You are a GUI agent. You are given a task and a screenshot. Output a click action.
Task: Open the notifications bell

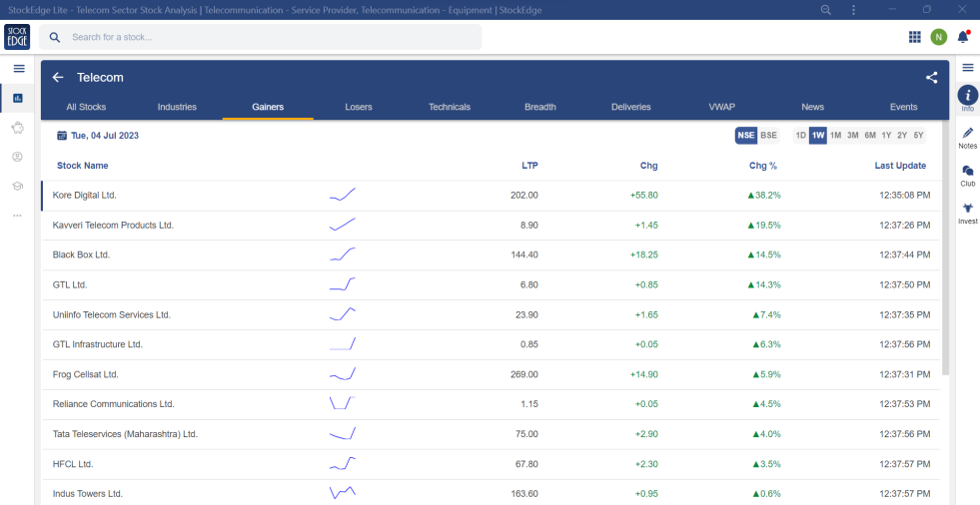[x=963, y=37]
